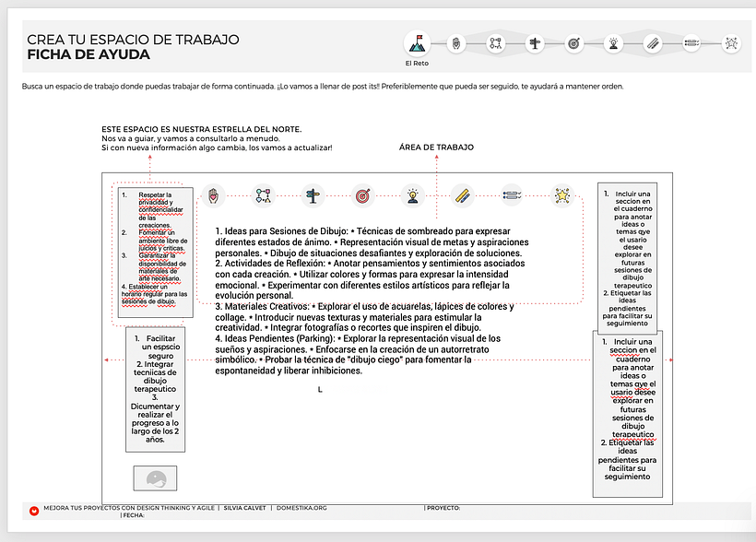Click the lower text box starting 'Incluir una seccion'
The image size is (756, 542).
pos(628,414)
